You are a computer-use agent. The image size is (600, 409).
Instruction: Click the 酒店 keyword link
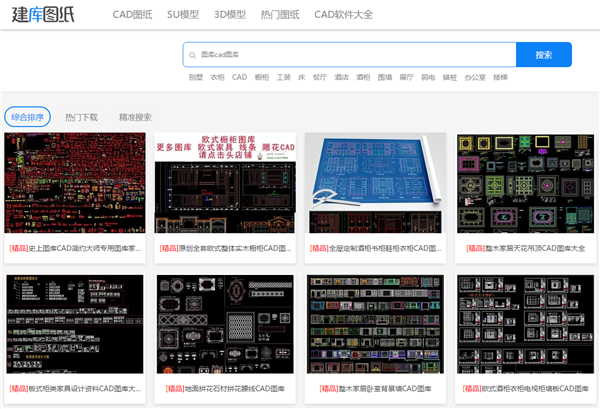click(341, 77)
